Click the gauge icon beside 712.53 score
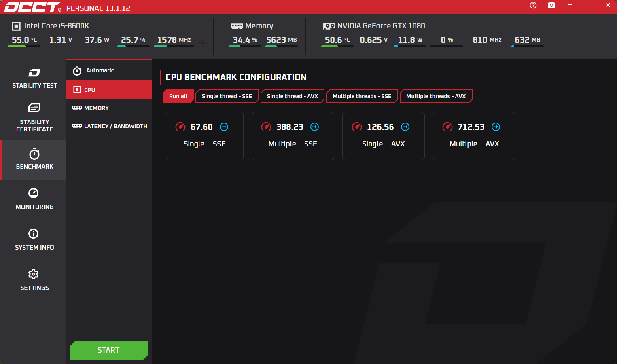Screen dimensions: 617x364 click(447, 127)
